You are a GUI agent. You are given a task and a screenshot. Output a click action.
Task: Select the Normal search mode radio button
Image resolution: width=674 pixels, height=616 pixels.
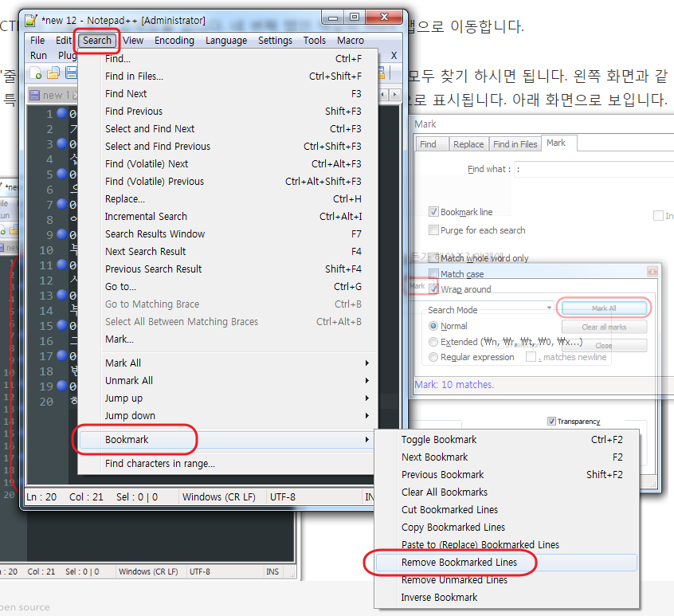coord(433,326)
